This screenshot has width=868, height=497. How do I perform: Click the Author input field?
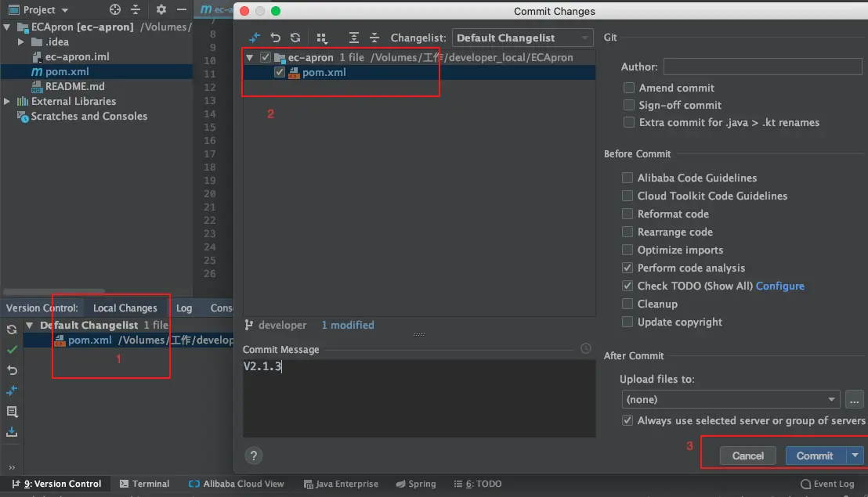[762, 67]
